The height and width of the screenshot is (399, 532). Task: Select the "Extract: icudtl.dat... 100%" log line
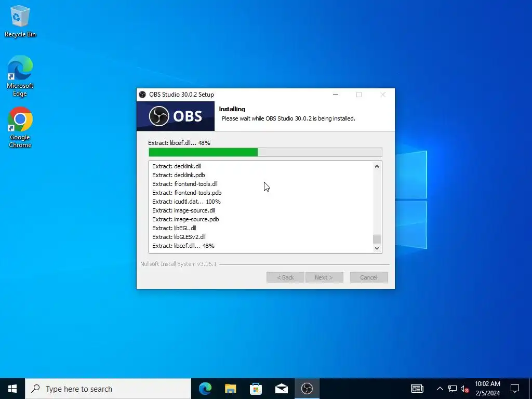point(187,202)
